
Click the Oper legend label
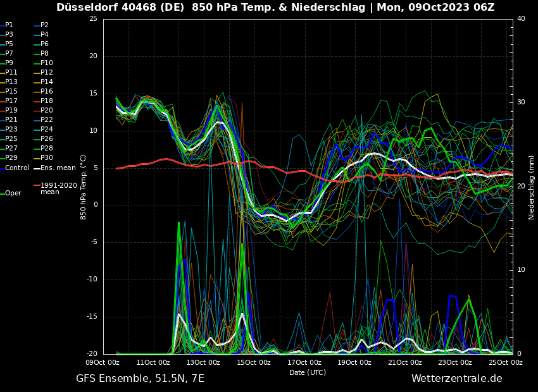pos(13,193)
